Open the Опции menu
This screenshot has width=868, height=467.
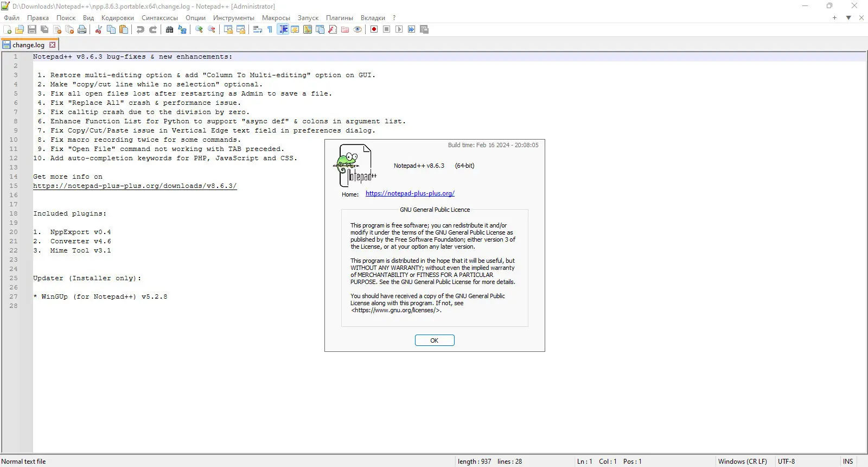196,18
